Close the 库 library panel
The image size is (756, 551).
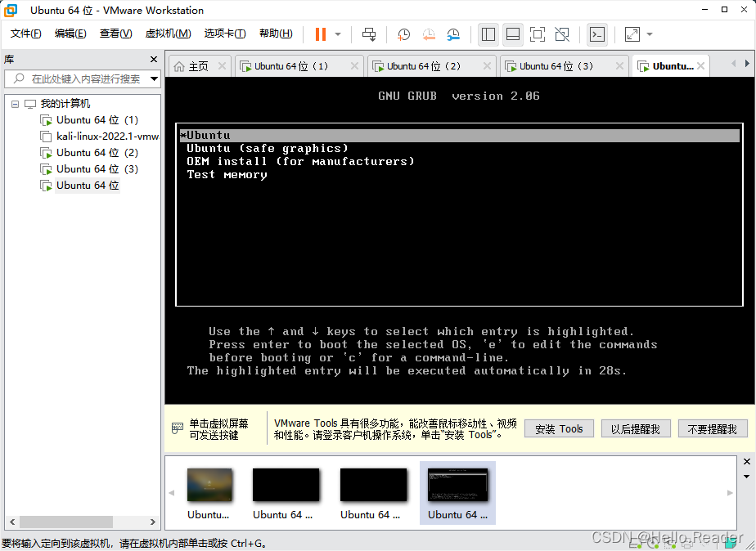point(154,59)
